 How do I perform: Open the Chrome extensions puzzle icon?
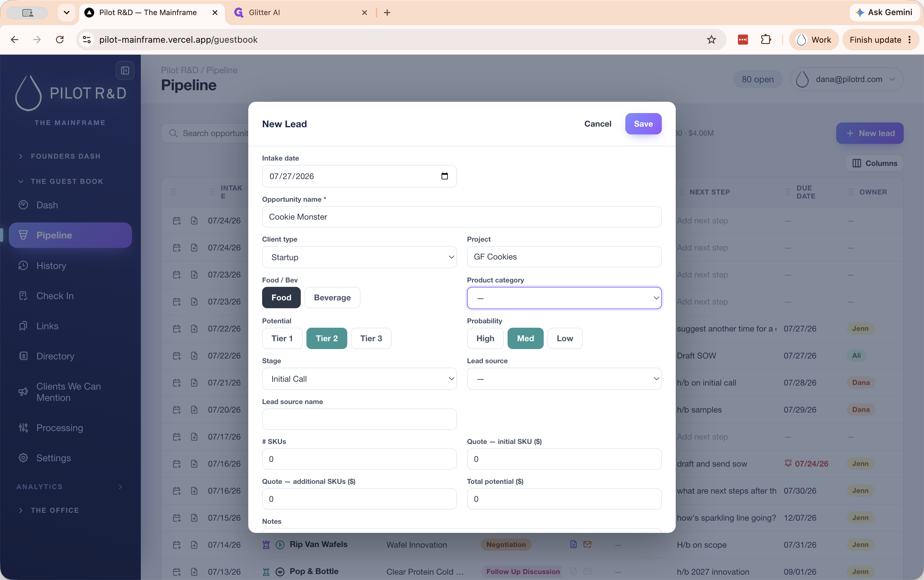766,40
